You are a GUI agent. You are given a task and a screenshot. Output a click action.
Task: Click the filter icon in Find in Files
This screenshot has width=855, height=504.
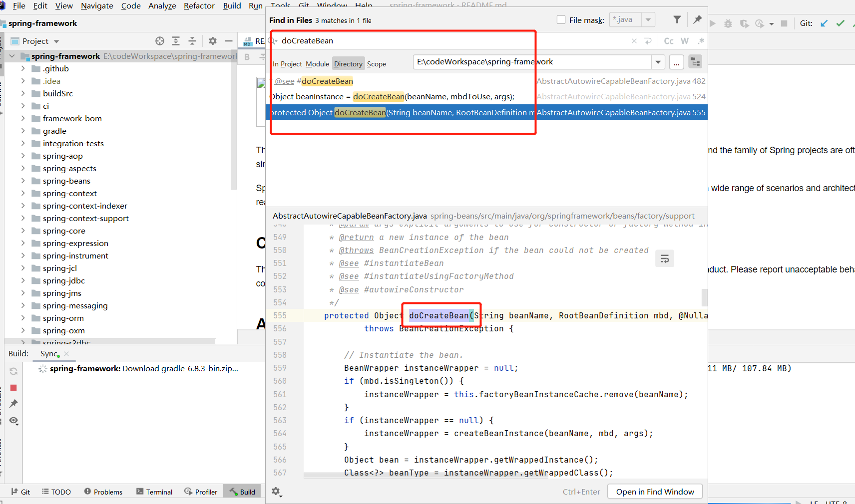click(x=677, y=19)
